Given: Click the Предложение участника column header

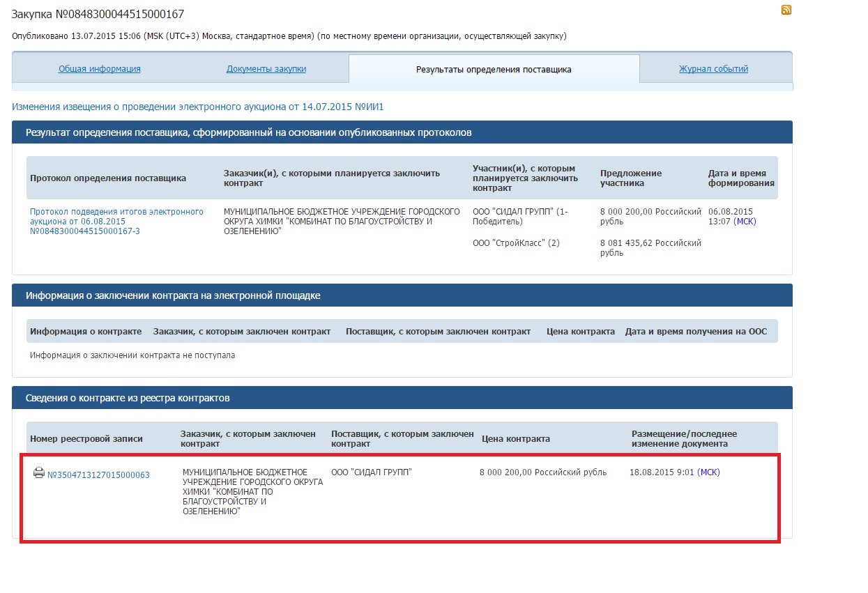Looking at the screenshot, I should click(x=631, y=178).
